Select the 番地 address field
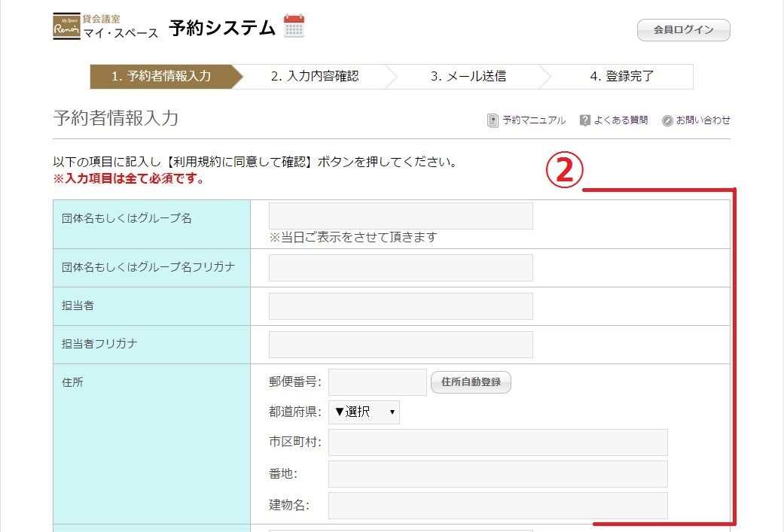This screenshot has height=532, width=784. [x=498, y=474]
